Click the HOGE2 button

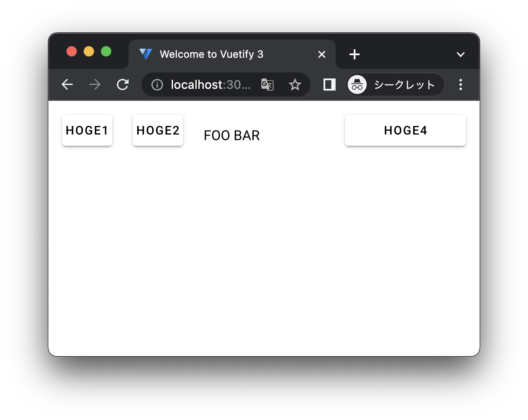[x=158, y=130]
